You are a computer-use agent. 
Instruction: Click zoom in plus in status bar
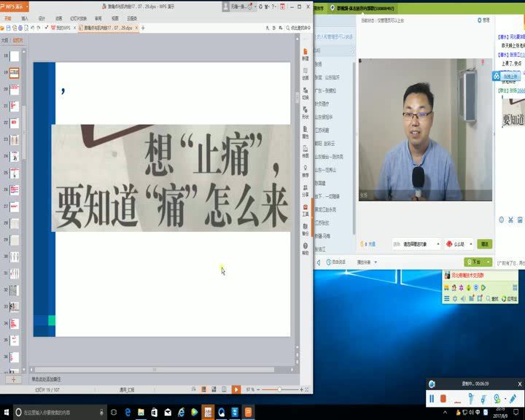(x=301, y=389)
